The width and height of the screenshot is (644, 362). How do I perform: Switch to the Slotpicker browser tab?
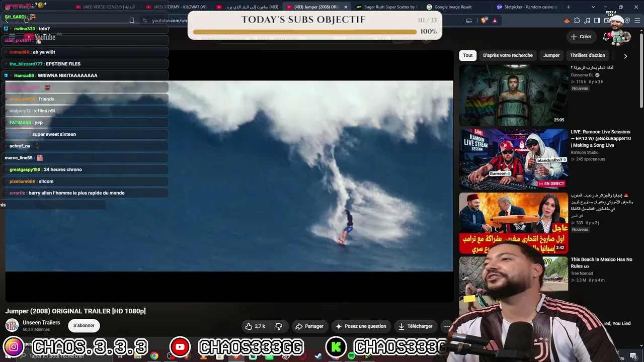point(527,7)
